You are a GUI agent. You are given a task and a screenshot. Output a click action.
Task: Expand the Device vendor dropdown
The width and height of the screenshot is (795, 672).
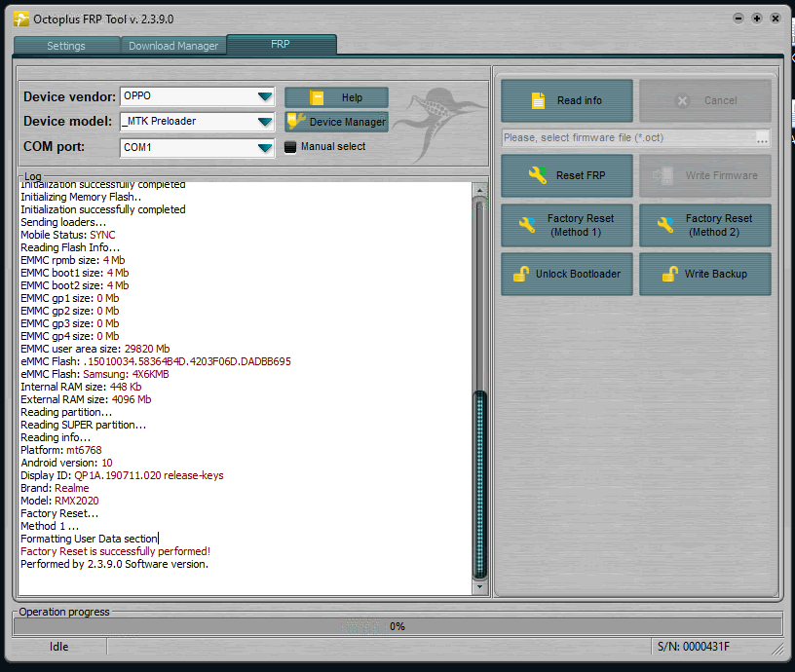click(x=264, y=96)
